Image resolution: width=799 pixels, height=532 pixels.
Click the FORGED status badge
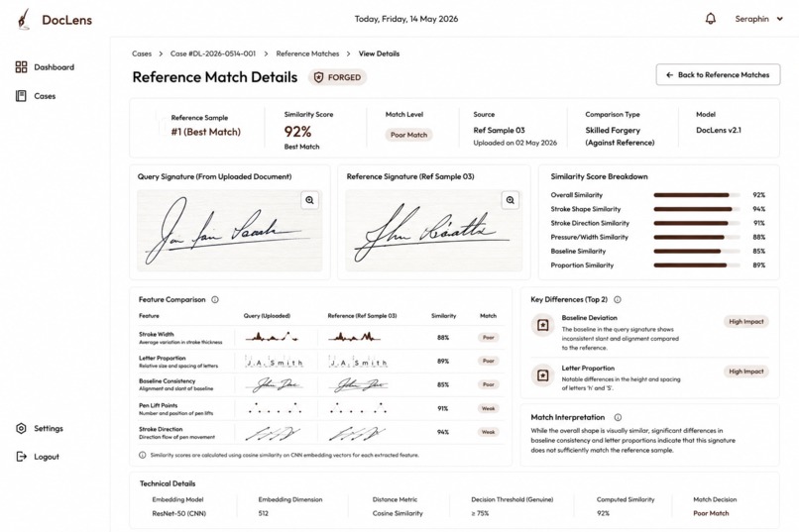coord(337,77)
